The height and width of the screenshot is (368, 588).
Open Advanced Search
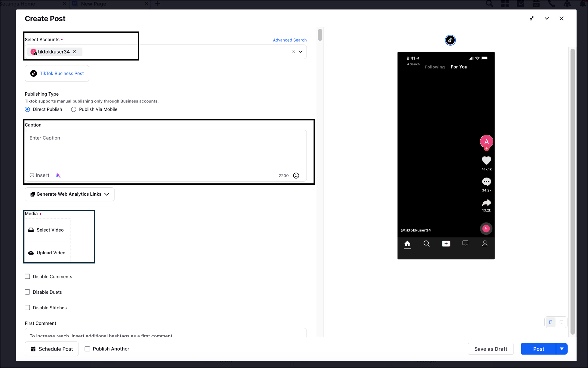coord(290,40)
